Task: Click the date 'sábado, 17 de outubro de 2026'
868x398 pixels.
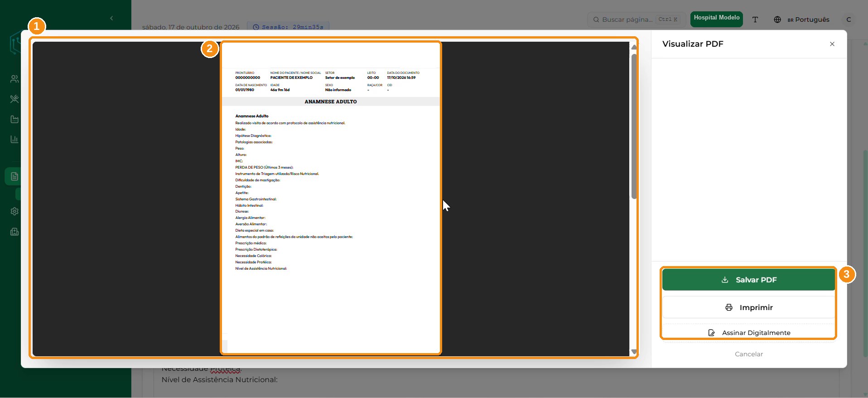Action: (x=191, y=27)
